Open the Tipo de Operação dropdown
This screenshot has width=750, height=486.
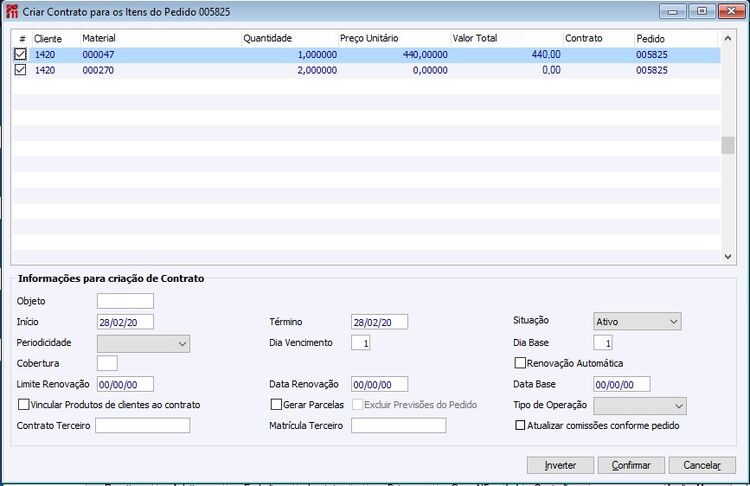coord(640,406)
